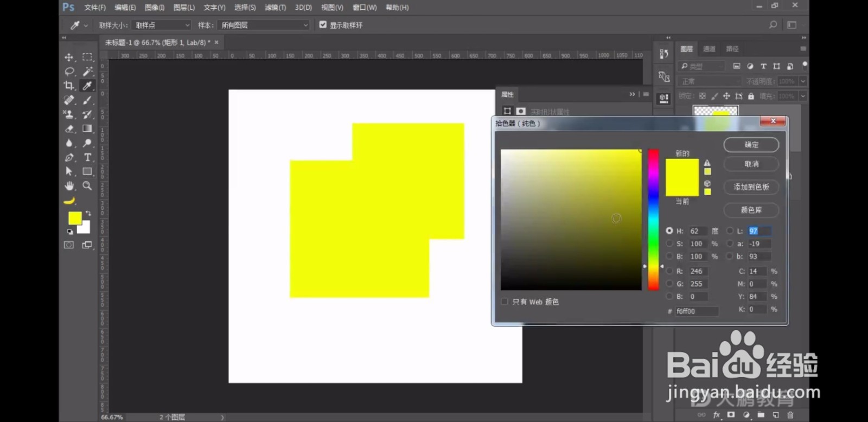Open the 填充 fill dropdown arrow
The image size is (868, 422).
coord(803,96)
